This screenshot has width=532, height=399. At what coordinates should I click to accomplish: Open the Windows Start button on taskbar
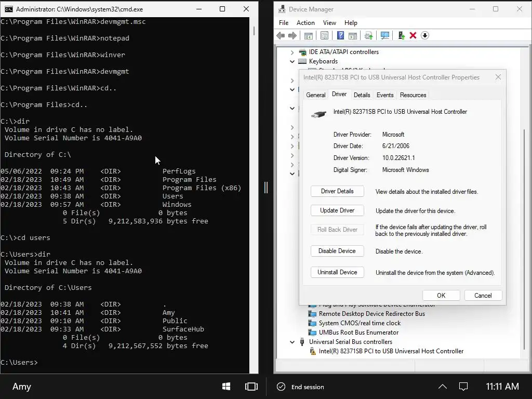click(227, 387)
